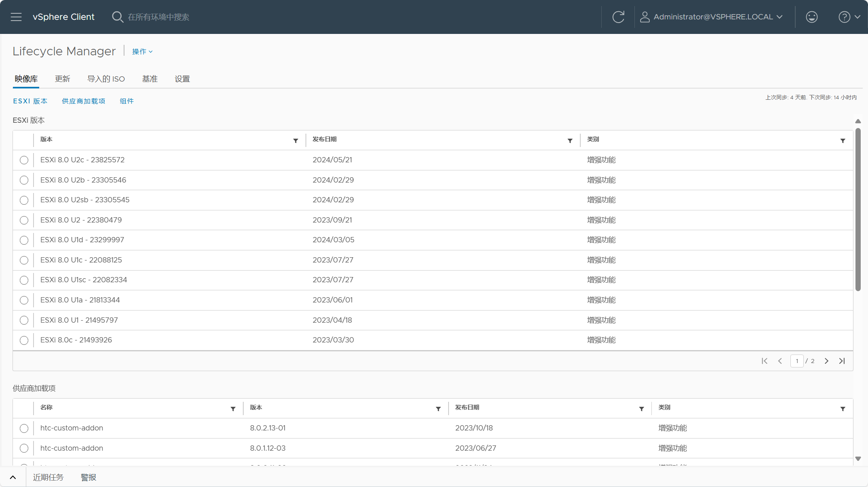Screen dimensions: 868x487
Task: Select htc-custom-addon 8.0.1.12-03 radio
Action: (x=24, y=448)
